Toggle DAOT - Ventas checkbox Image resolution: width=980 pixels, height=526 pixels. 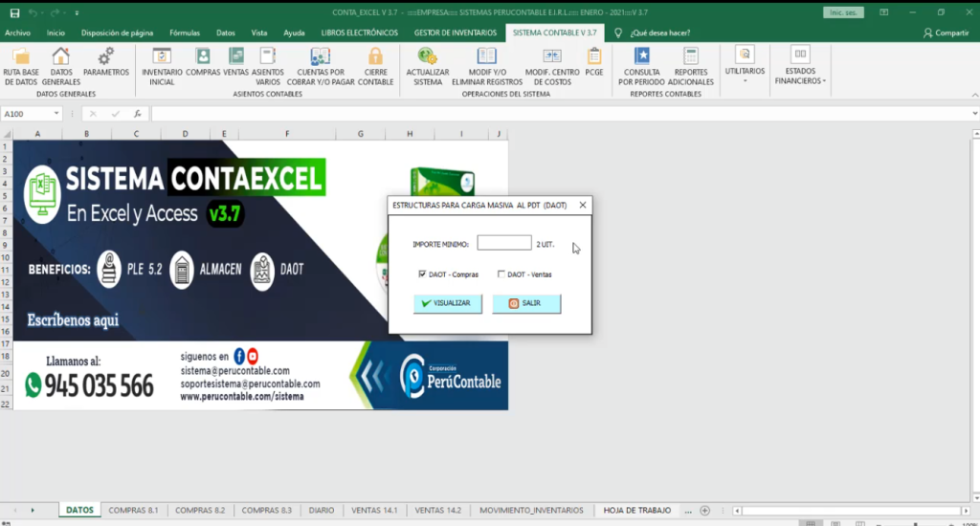501,274
